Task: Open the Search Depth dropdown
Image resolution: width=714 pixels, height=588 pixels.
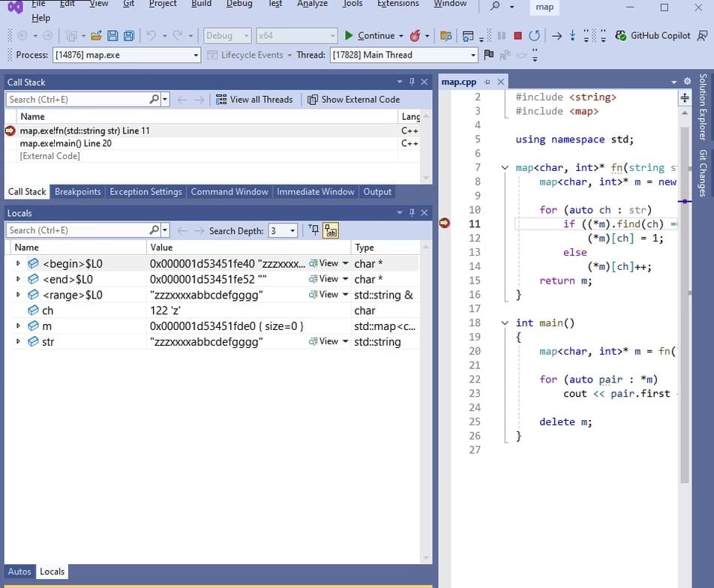Action: 292,231
